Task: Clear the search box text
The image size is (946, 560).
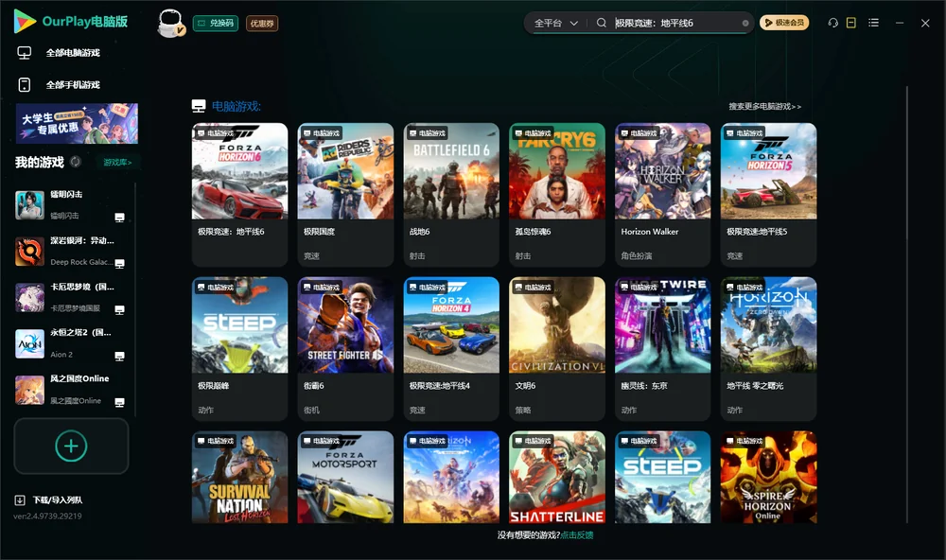Action: coord(745,23)
